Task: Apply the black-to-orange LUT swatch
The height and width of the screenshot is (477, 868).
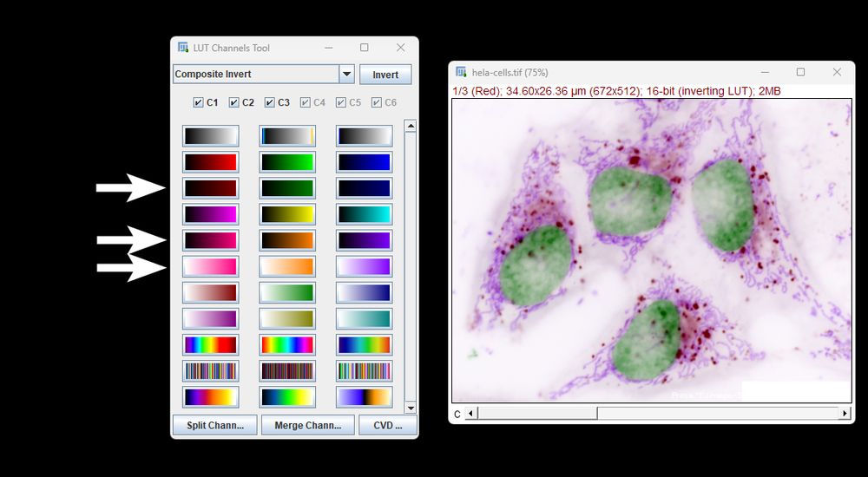Action: (287, 240)
